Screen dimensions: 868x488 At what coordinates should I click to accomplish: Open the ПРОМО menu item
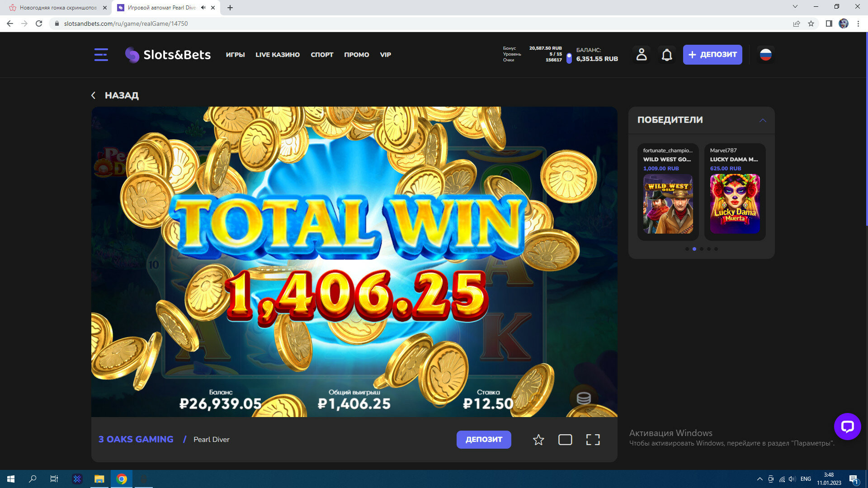(356, 55)
